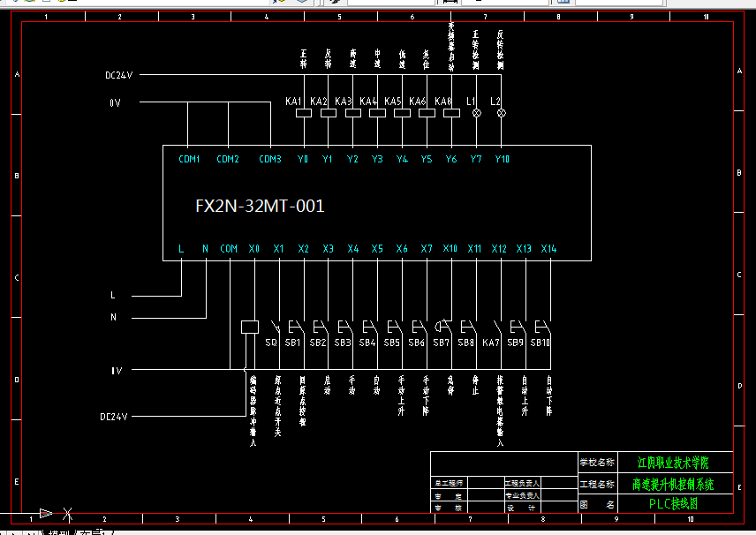This screenshot has width=756, height=535.
Task: Select the SB7 emergency-stop switch symbol
Action: 443,328
